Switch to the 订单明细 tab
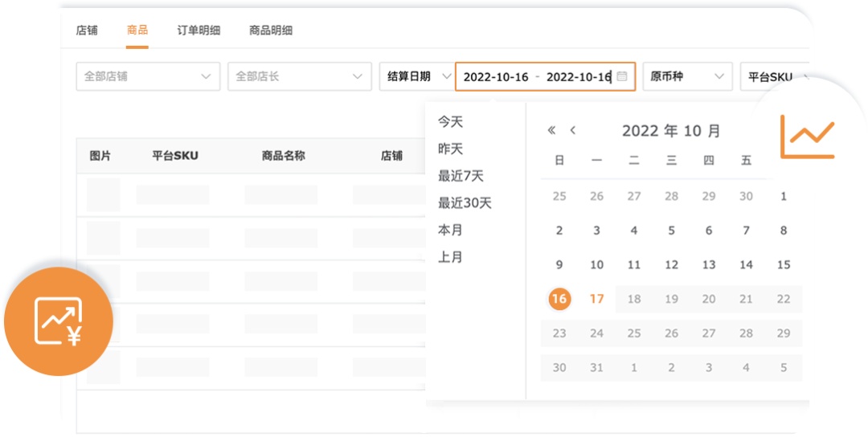The image size is (868, 441). (199, 31)
